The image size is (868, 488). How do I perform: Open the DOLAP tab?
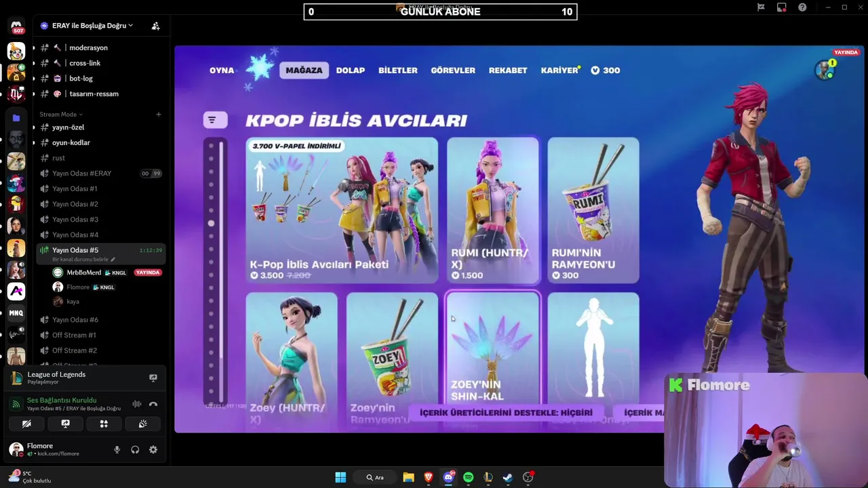tap(351, 70)
